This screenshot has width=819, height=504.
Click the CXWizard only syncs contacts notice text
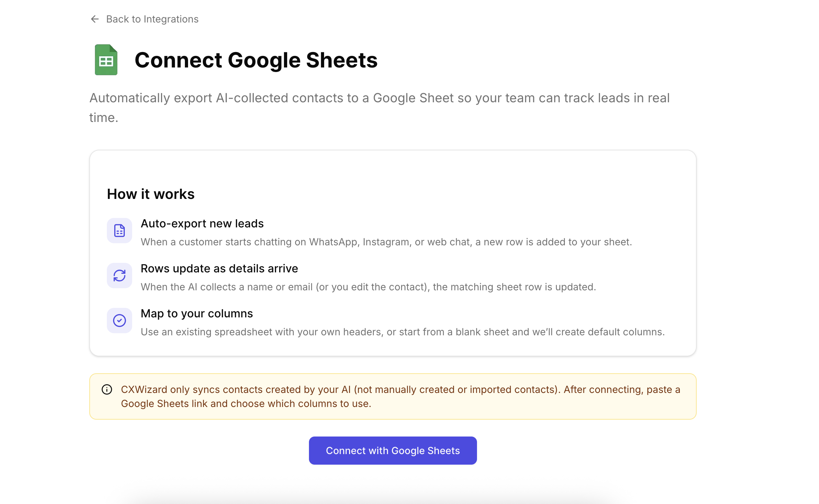401,396
